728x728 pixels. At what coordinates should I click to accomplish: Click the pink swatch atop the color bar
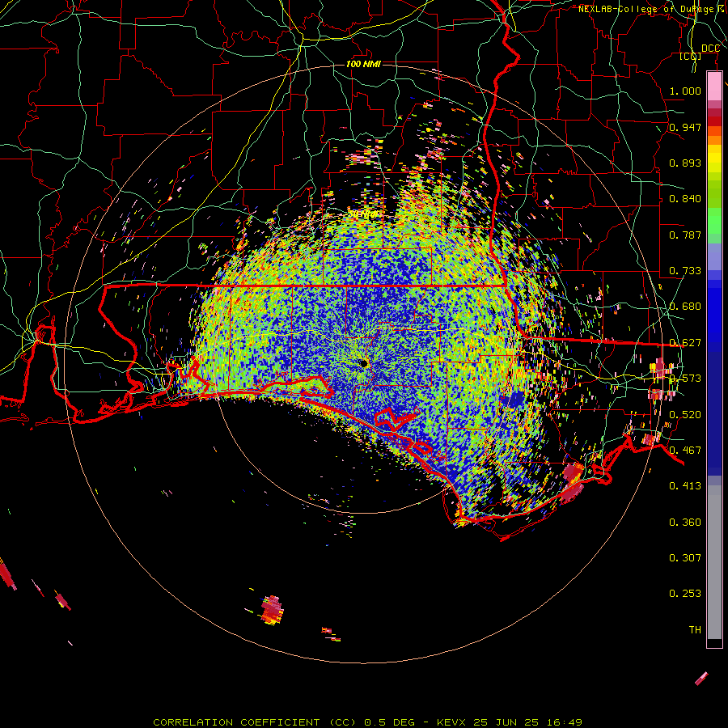(x=714, y=87)
